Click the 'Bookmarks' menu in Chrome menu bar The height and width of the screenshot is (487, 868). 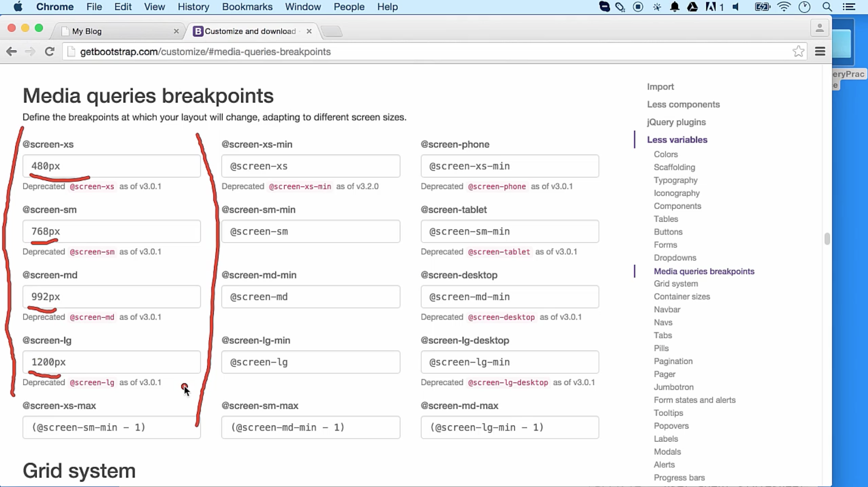tap(247, 6)
